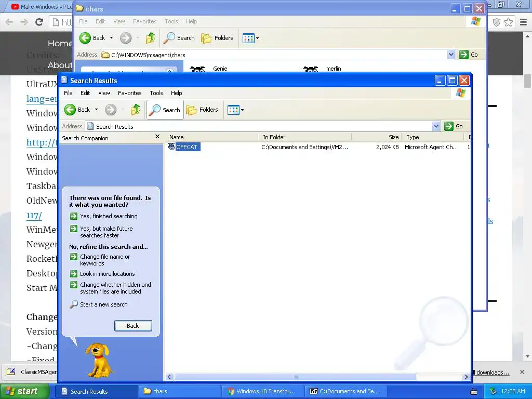
Task: Open the Chrome hamburger menu
Action: pos(524,22)
